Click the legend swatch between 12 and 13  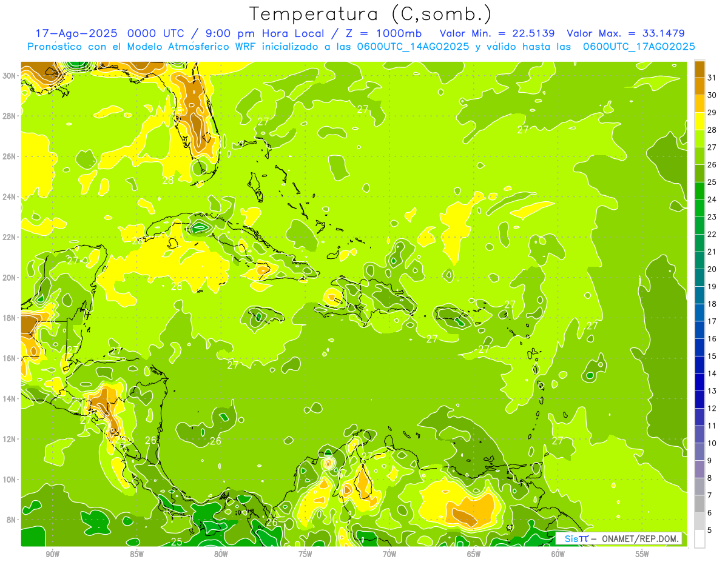pyautogui.click(x=699, y=400)
